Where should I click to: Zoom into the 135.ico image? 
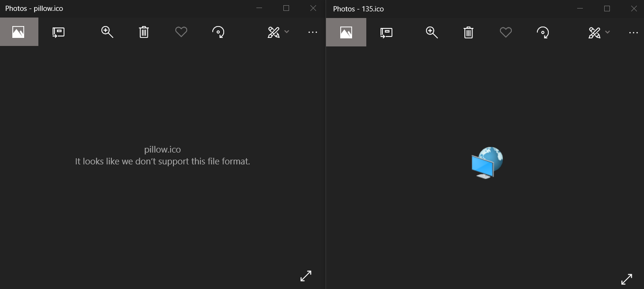pos(432,32)
